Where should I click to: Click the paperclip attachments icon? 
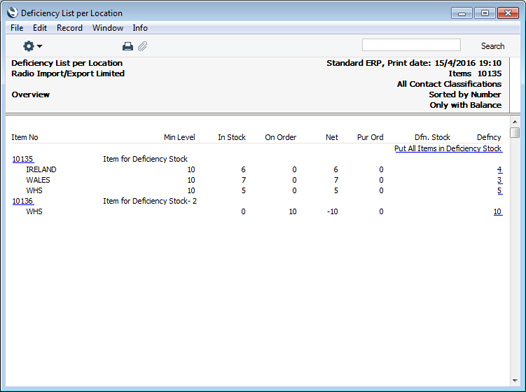point(143,46)
